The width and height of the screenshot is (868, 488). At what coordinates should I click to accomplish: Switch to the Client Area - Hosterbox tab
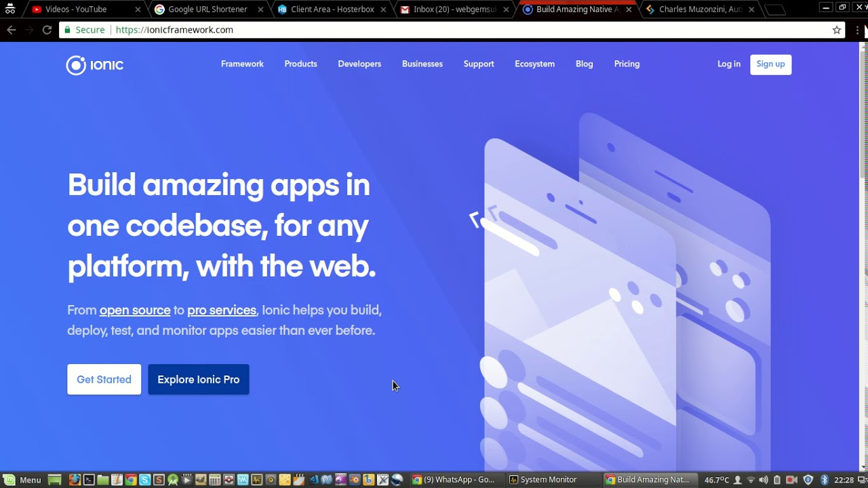332,9
